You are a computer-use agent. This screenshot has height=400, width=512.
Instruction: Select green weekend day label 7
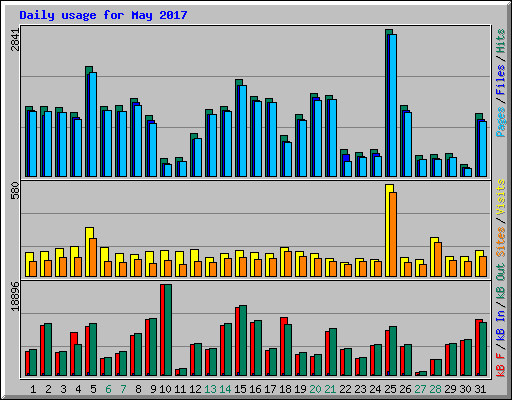coord(123,389)
